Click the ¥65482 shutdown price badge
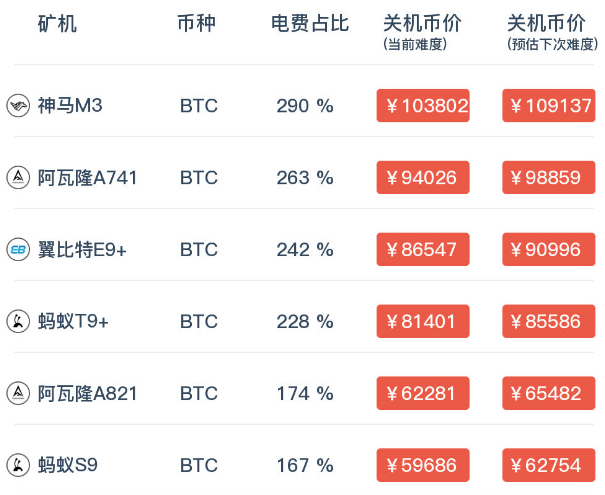The height and width of the screenshot is (495, 605). point(549,393)
